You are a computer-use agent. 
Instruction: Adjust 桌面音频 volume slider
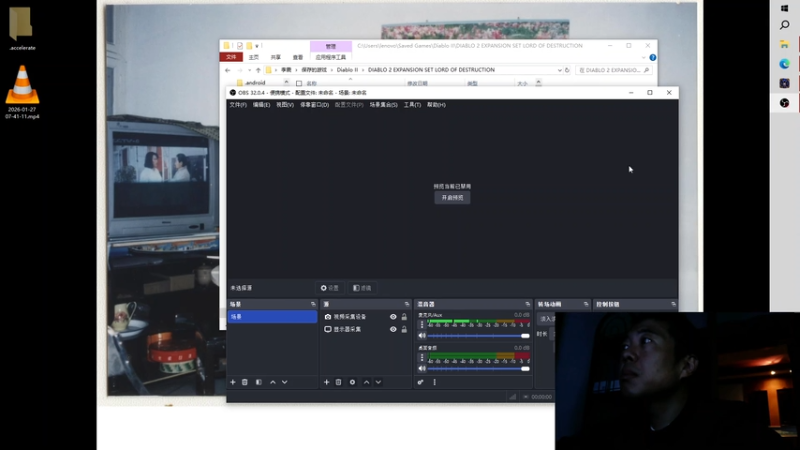point(479,368)
